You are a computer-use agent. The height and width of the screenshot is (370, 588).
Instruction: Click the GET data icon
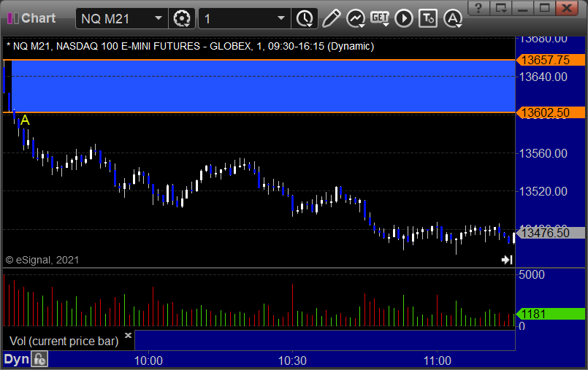(x=380, y=18)
